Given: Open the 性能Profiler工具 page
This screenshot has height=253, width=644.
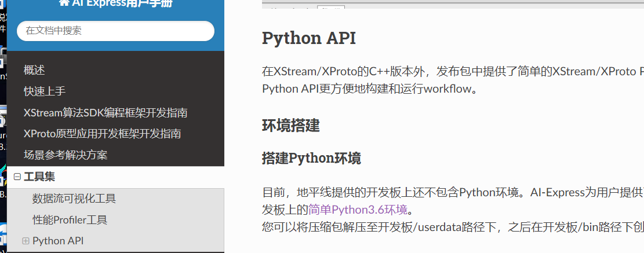Looking at the screenshot, I should [70, 220].
